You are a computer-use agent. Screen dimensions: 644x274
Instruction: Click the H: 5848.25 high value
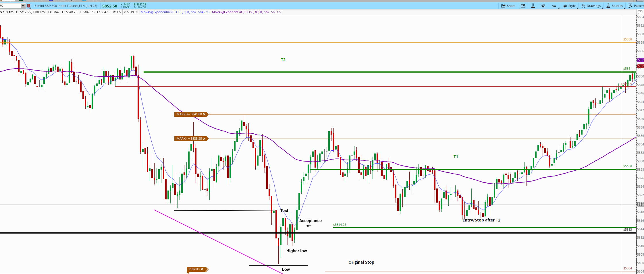coord(70,12)
